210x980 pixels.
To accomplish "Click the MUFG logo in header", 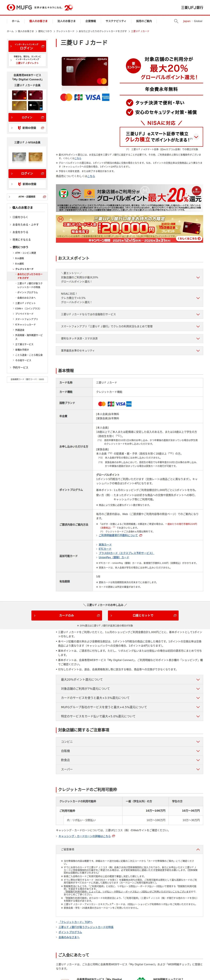I will click(19, 7).
